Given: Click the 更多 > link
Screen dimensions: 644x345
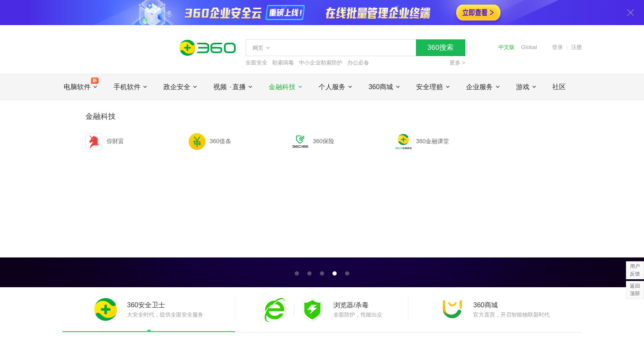Looking at the screenshot, I should pos(457,63).
